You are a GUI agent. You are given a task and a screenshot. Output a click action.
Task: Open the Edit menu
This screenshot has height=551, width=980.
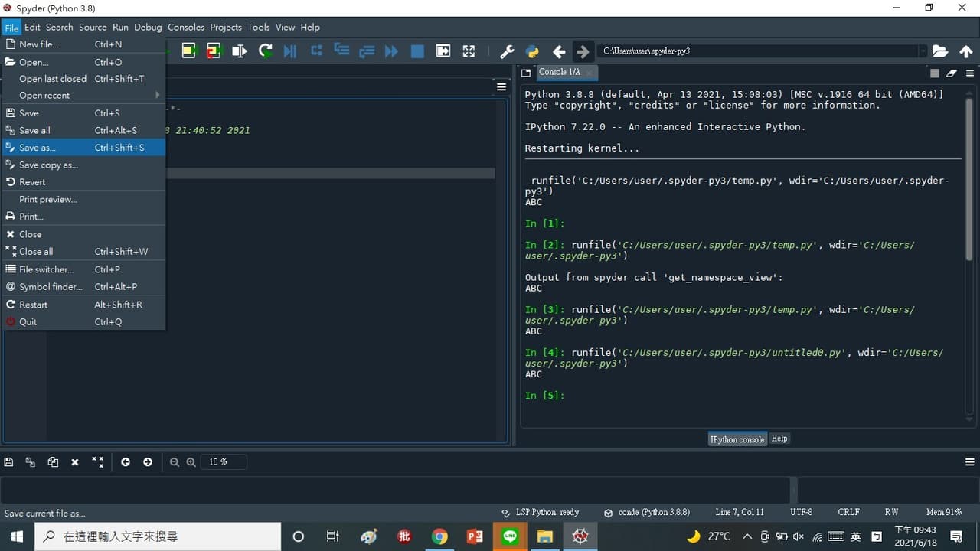(x=32, y=28)
